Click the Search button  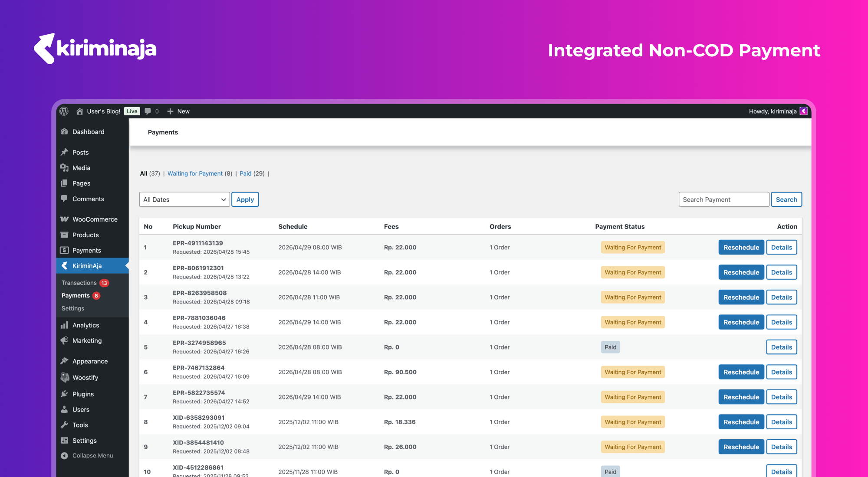coord(786,199)
